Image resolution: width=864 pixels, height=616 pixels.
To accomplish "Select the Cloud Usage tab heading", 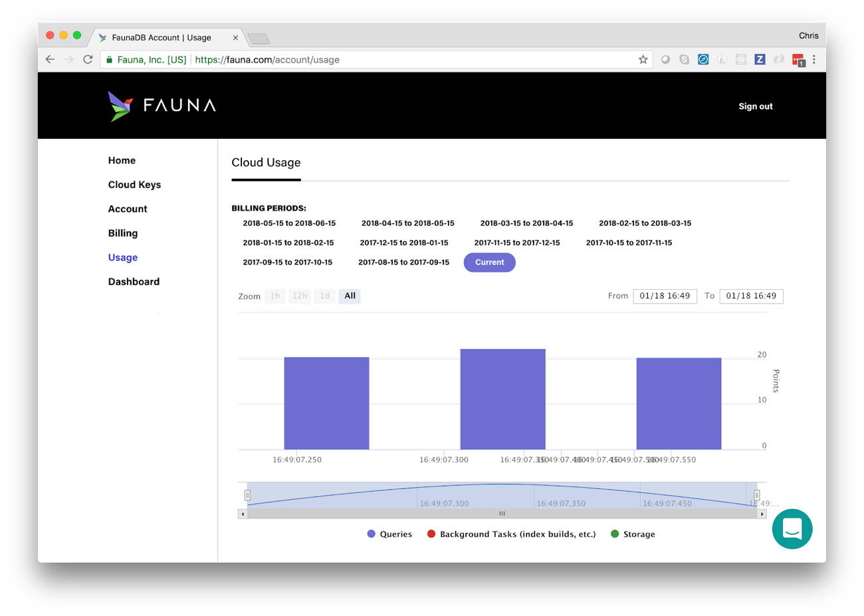I will point(266,163).
